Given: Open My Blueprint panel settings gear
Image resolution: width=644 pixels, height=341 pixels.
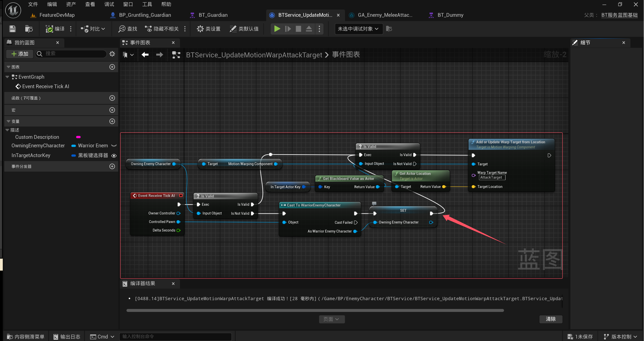Looking at the screenshot, I should [x=112, y=54].
